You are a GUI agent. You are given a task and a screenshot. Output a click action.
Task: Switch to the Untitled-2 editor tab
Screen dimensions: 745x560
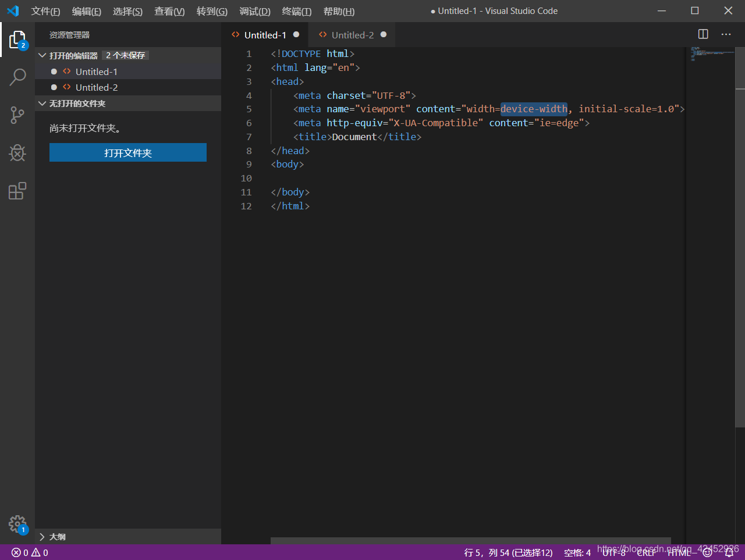coord(352,35)
